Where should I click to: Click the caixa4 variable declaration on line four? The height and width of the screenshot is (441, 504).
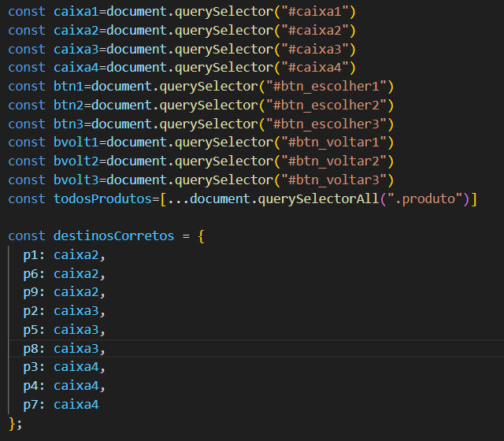pyautogui.click(x=76, y=67)
